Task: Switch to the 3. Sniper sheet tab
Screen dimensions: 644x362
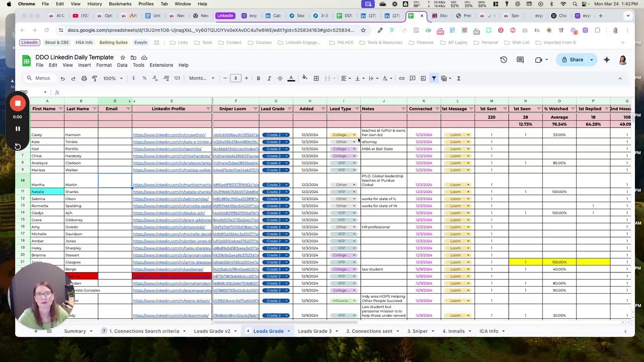Action: click(418, 331)
